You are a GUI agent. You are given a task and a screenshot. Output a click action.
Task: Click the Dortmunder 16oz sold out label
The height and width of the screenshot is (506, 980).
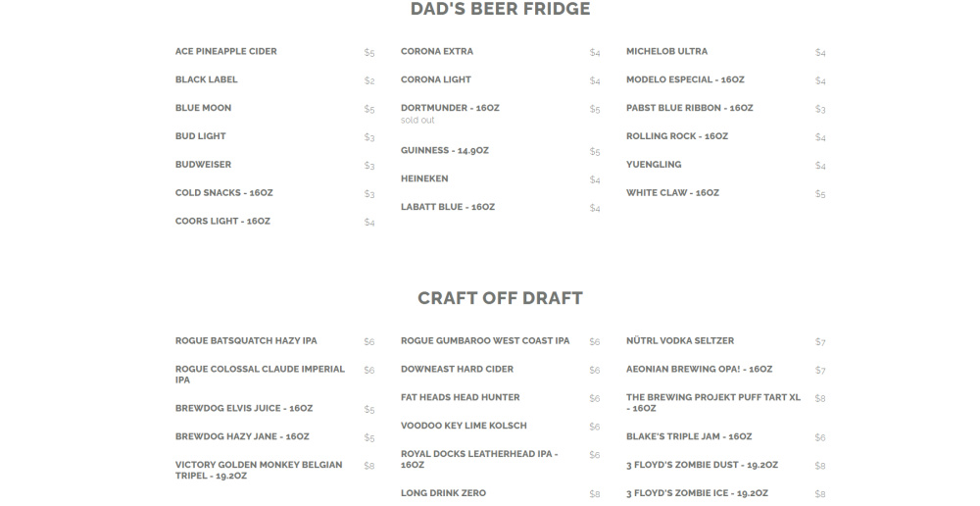[417, 121]
